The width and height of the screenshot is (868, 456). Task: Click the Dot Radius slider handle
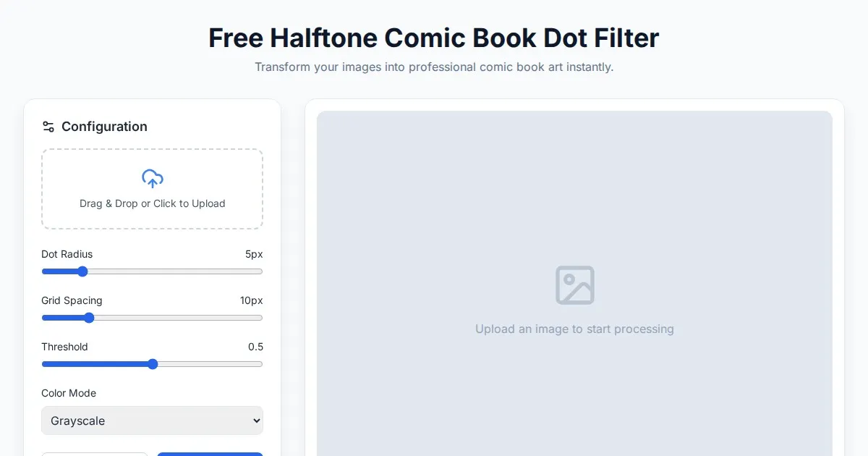(x=82, y=271)
